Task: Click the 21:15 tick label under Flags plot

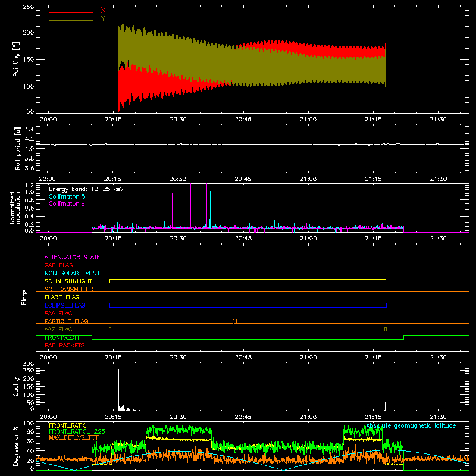Action: [x=373, y=358]
